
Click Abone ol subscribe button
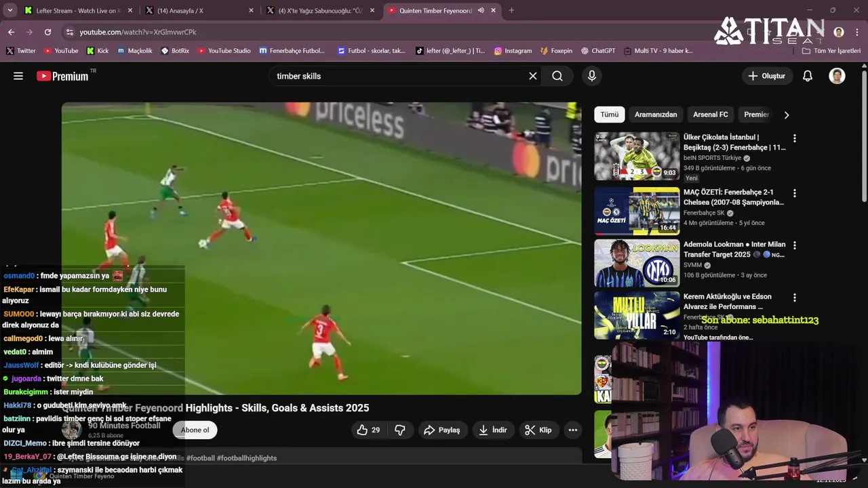pyautogui.click(x=195, y=430)
